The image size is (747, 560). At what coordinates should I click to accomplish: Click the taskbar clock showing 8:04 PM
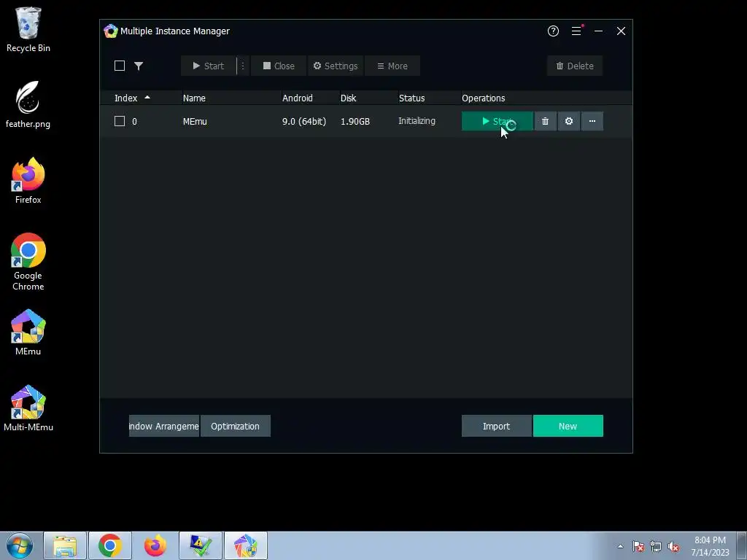(710, 546)
